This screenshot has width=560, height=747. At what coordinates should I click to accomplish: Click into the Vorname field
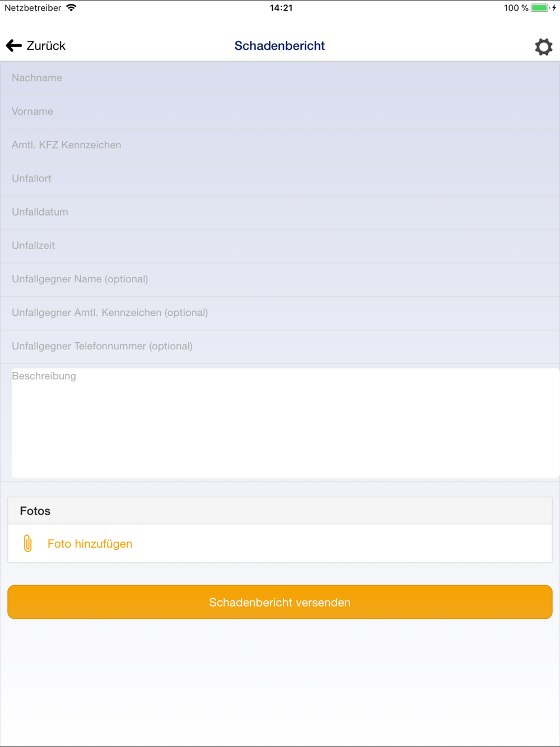click(280, 111)
